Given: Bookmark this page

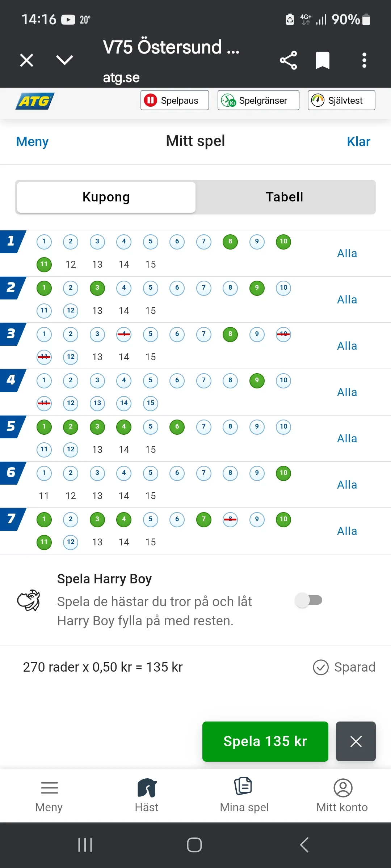Looking at the screenshot, I should tap(322, 60).
